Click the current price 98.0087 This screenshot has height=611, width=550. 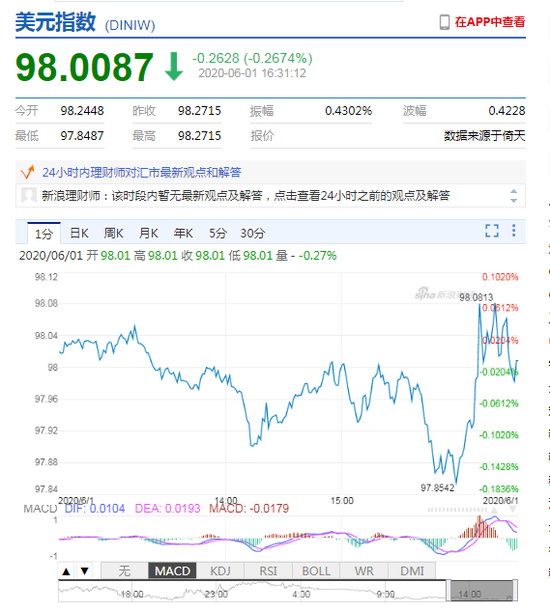85,67
